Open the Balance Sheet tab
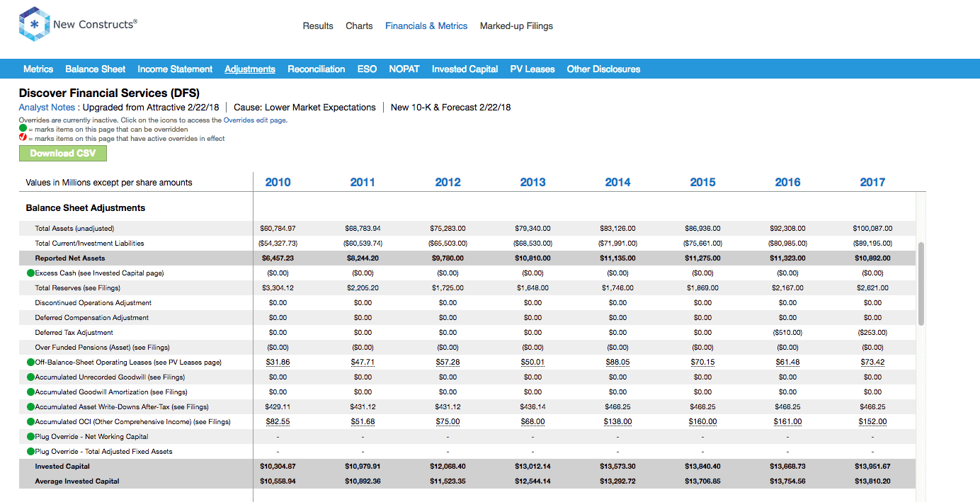This screenshot has width=980, height=502. coord(96,69)
